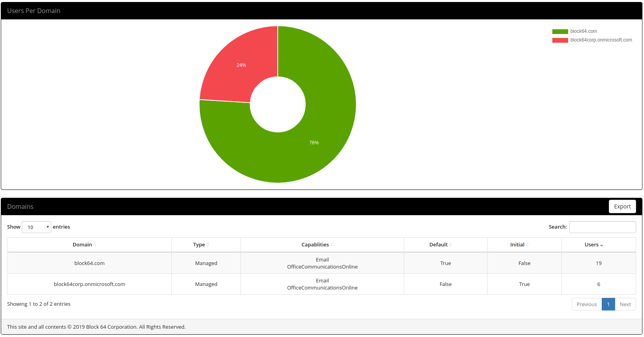Click Default value False for block64corp.onmicrosoft.com

point(446,284)
